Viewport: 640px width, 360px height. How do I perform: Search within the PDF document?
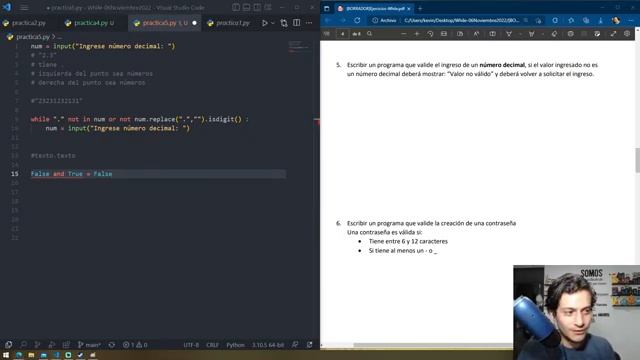[369, 34]
